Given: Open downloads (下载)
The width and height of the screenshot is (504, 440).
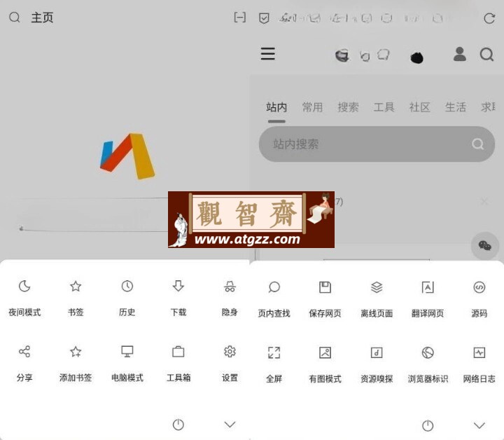Looking at the screenshot, I should (x=178, y=297).
